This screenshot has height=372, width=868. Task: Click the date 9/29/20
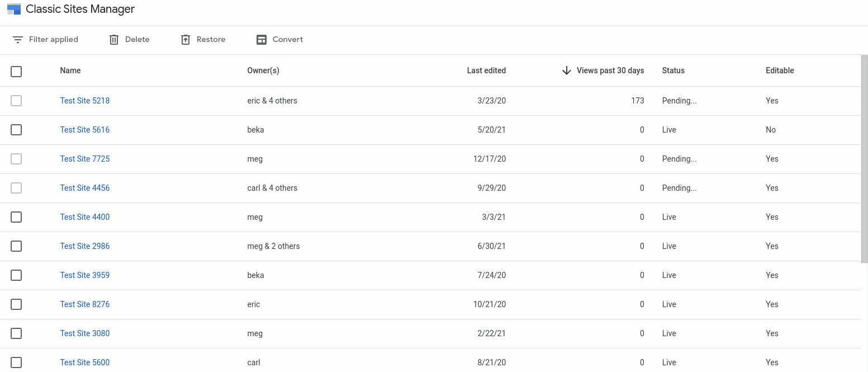492,188
